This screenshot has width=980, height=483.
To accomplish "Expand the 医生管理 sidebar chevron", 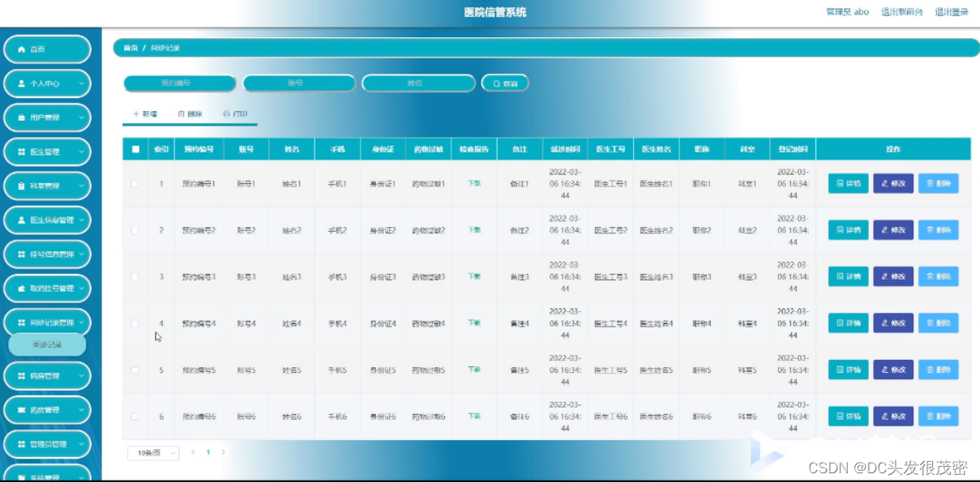I will [82, 152].
